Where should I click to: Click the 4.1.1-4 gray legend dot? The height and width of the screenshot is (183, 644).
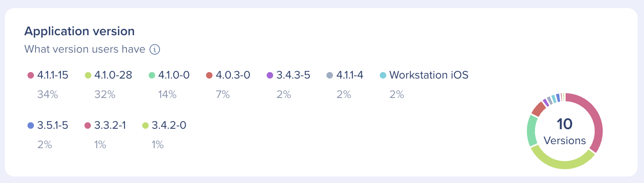(330, 75)
